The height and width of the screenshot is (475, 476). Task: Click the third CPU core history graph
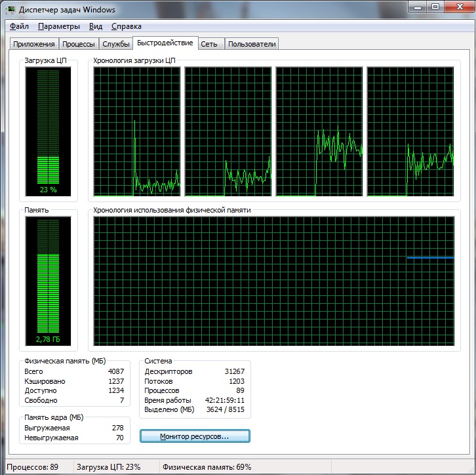[x=319, y=131]
